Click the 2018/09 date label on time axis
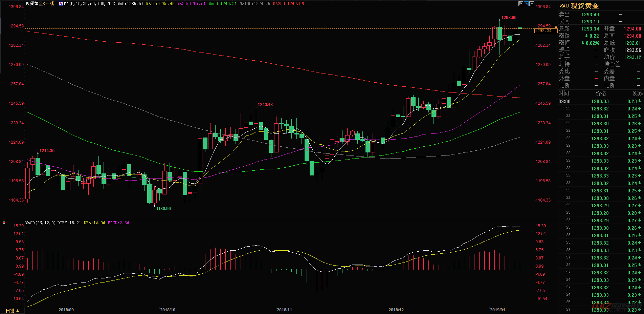 (66, 310)
